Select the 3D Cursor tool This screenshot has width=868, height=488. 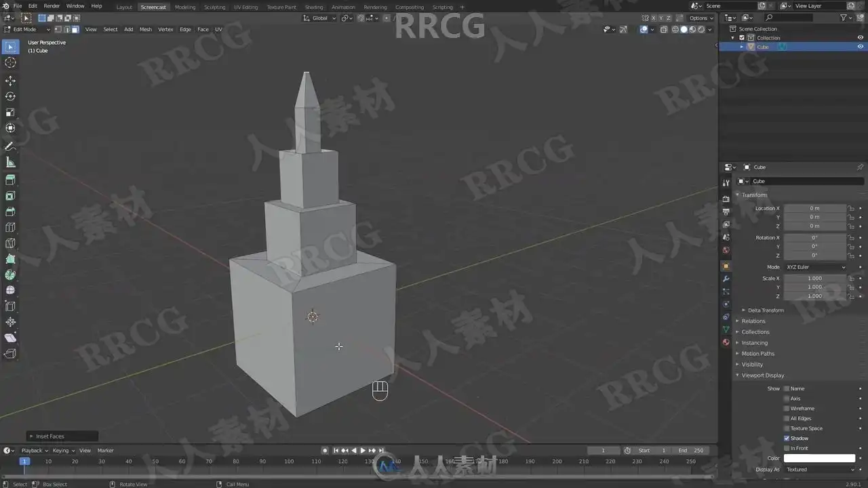[x=10, y=62]
